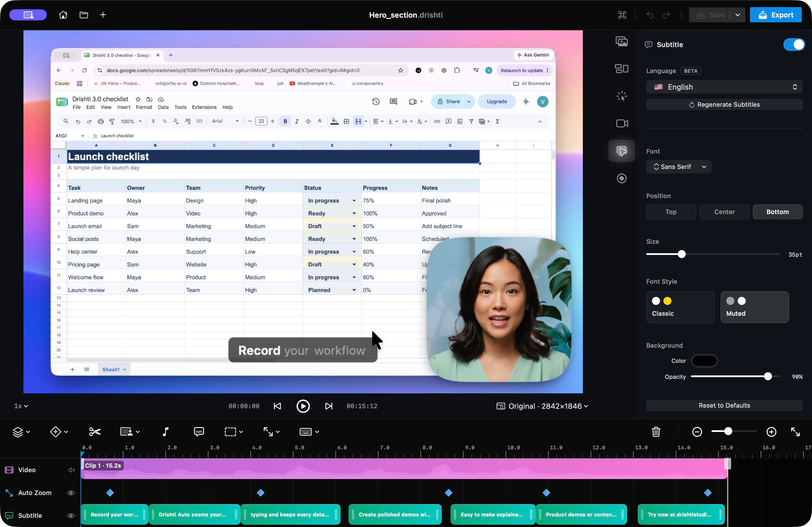
Task: Open recording settings circle icon in sidebar
Action: [x=622, y=178]
